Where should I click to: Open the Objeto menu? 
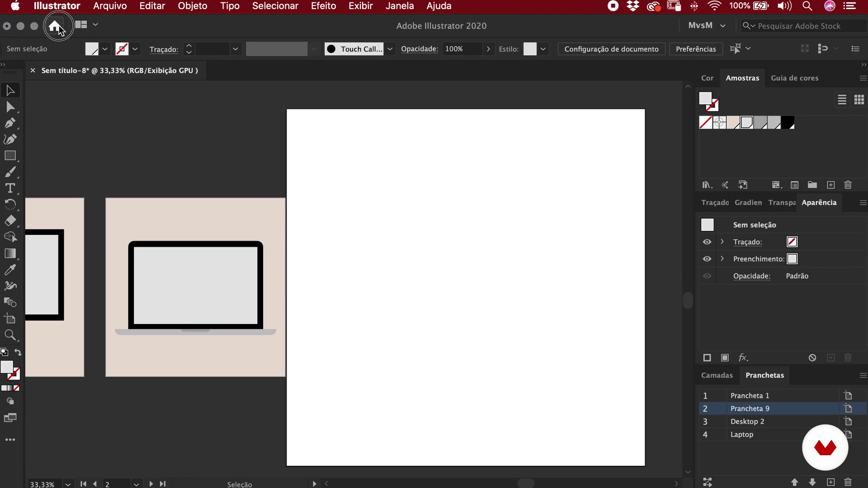click(193, 6)
